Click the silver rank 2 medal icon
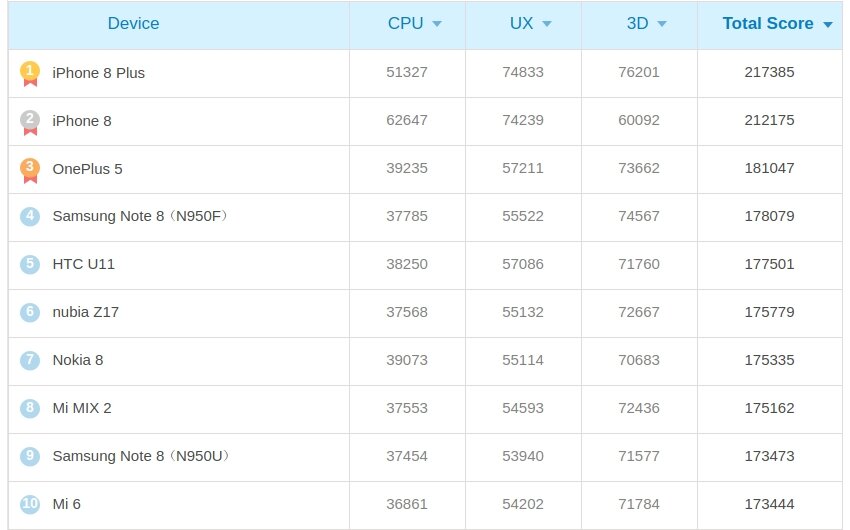Image resolution: width=850 pixels, height=530 pixels. click(30, 122)
